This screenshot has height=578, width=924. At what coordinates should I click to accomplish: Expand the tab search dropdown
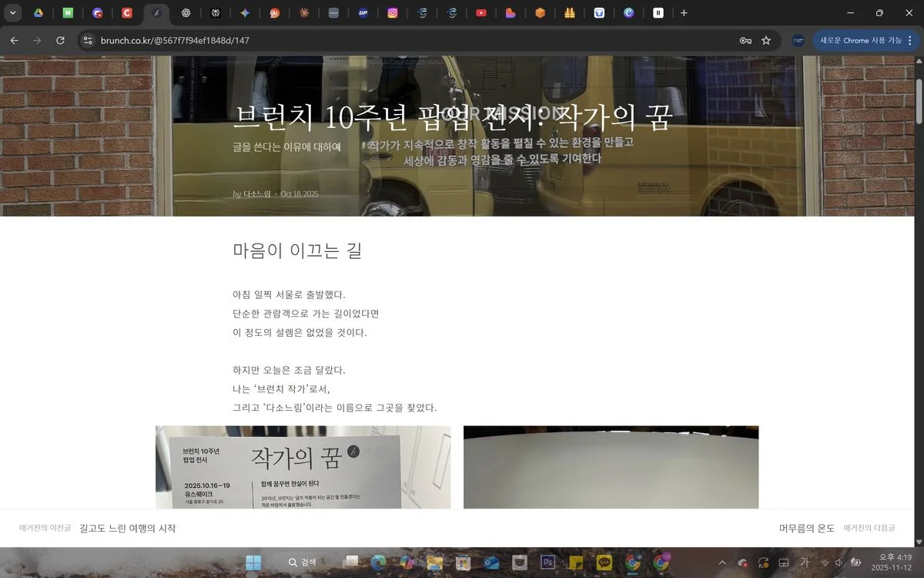tap(12, 13)
